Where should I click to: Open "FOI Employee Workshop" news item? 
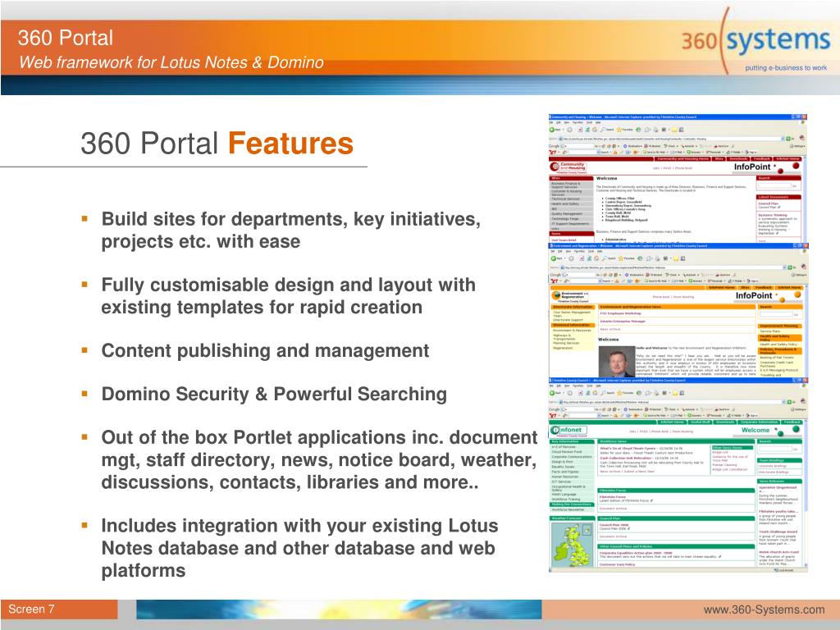point(620,313)
